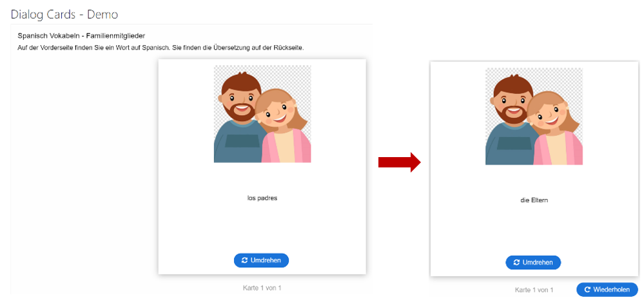This screenshot has width=644, height=302.
Task: Click the 'los padres' text on the card
Action: coord(262,198)
